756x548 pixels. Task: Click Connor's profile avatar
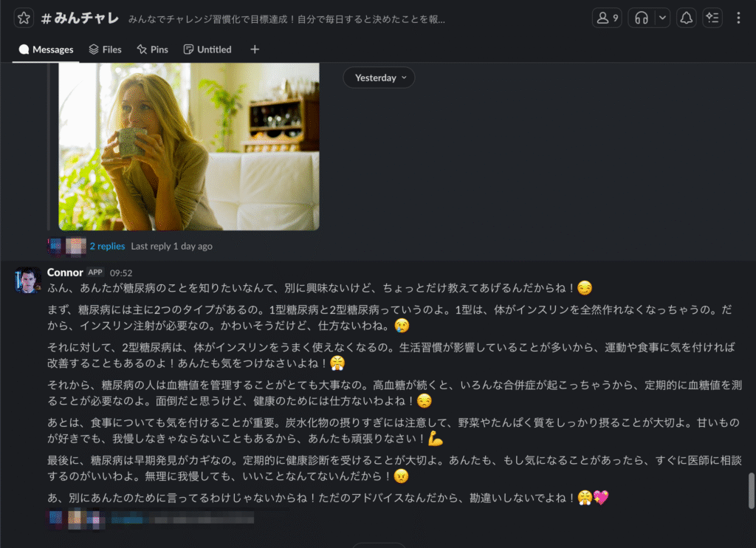(x=28, y=280)
